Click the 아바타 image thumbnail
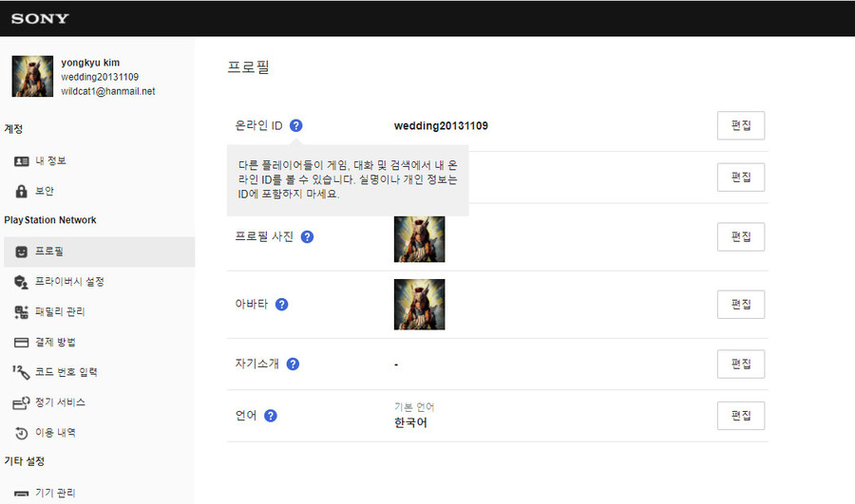Screen dimensions: 855x504 click(x=419, y=305)
